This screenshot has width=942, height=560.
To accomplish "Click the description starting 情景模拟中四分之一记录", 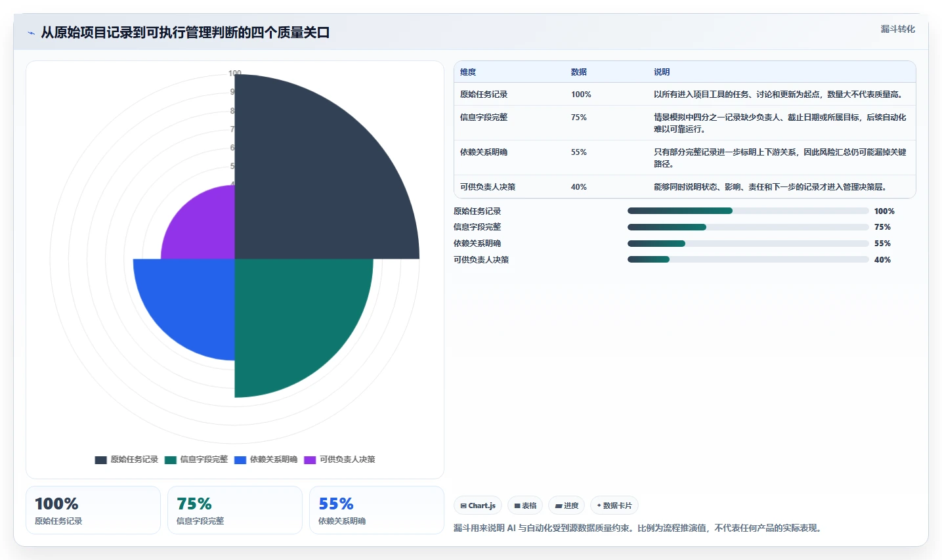I will pyautogui.click(x=780, y=123).
